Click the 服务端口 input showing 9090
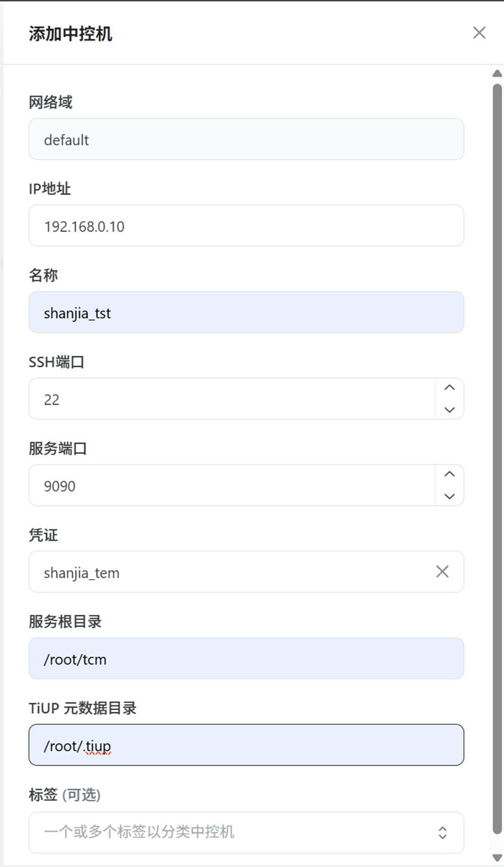504x867 pixels. pos(231,485)
